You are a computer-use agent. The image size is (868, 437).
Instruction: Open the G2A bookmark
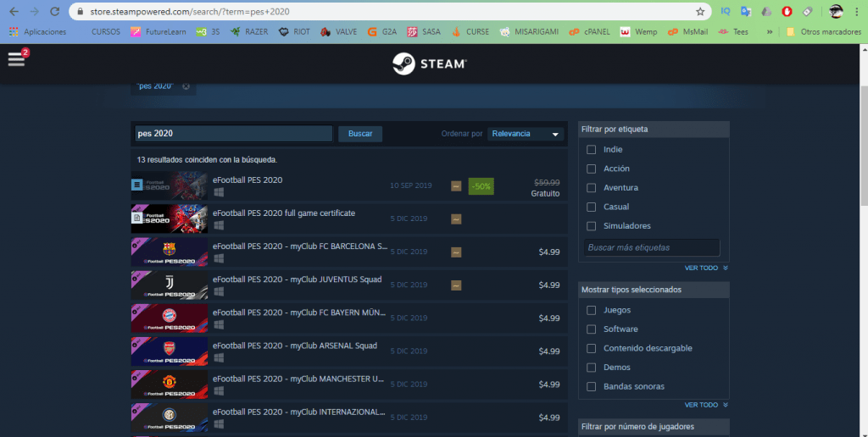[382, 32]
